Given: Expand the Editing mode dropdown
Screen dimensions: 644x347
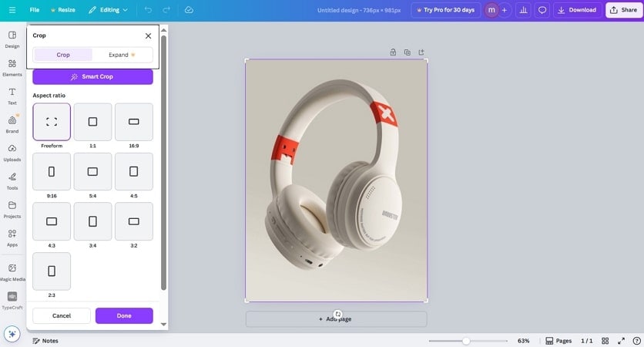Looking at the screenshot, I should pyautogui.click(x=108, y=10).
